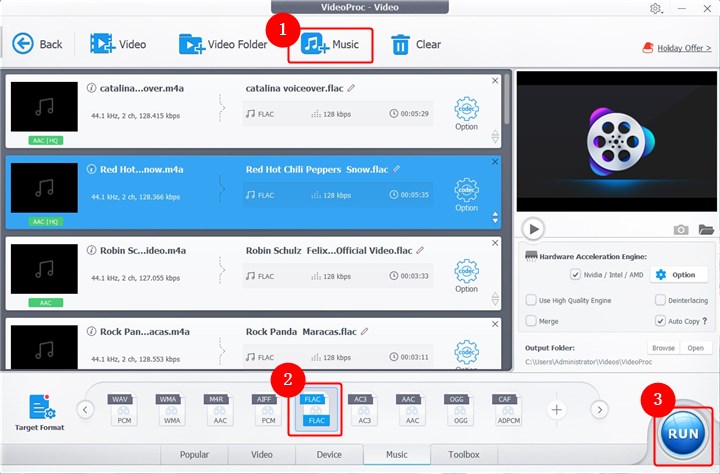Open codec Option for catalina voiceover.flac

467,113
